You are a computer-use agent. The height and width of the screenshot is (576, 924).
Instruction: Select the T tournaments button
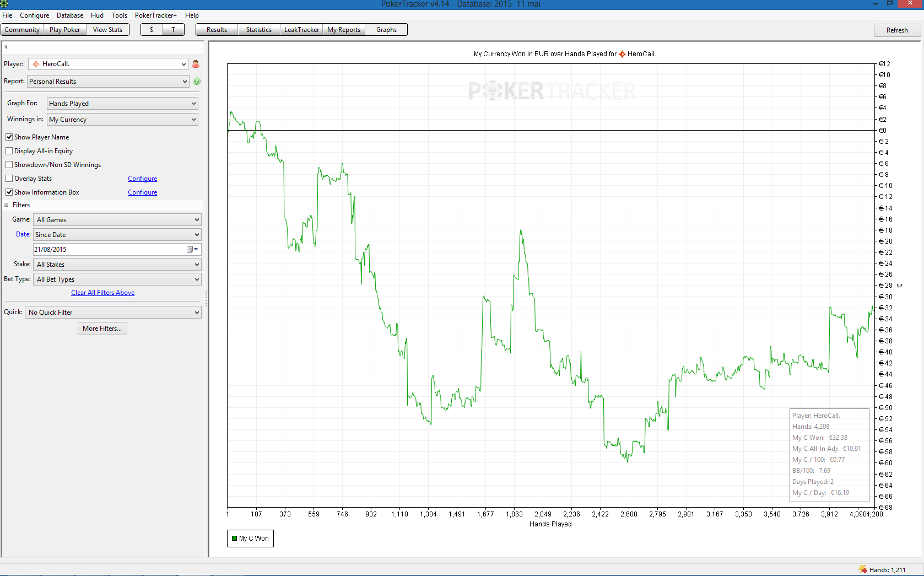[173, 30]
